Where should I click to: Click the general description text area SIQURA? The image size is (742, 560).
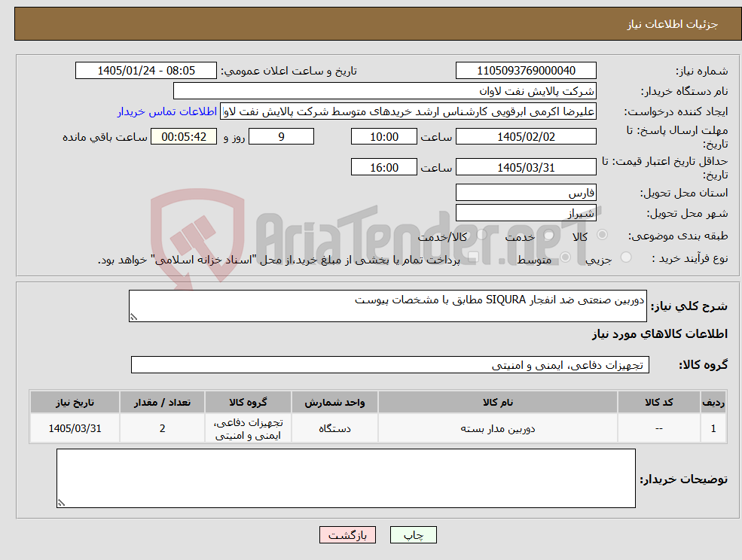pos(387,306)
